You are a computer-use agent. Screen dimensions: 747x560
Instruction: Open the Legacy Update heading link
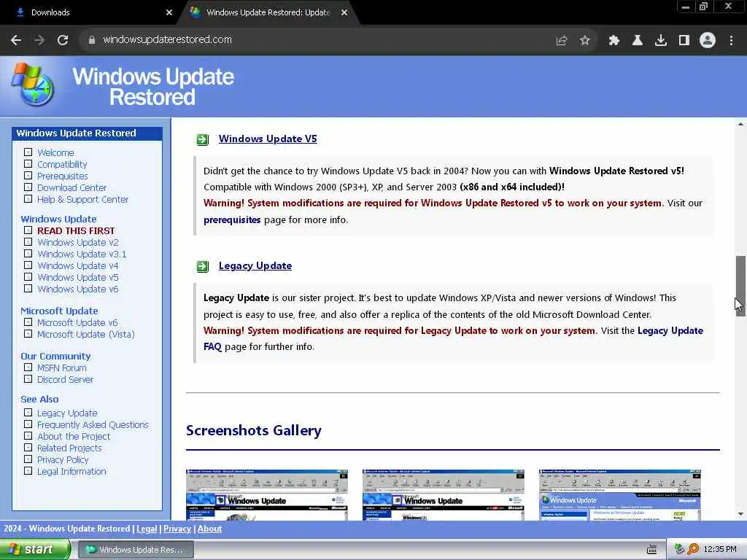255,265
